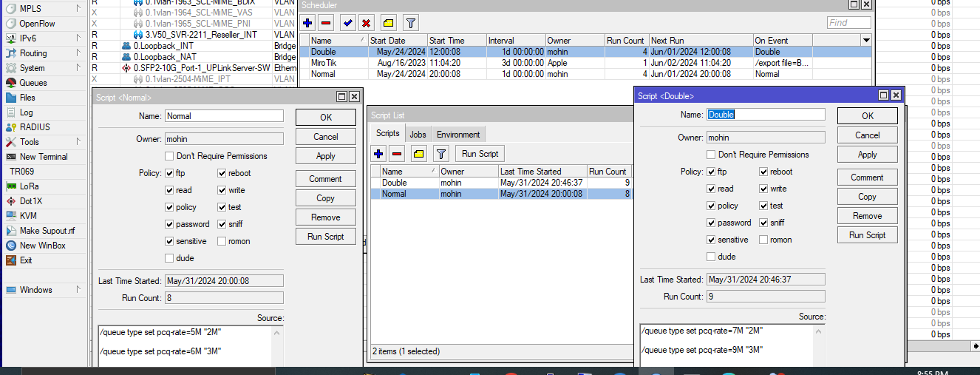
Task: Open RADIUS in the sidebar
Action: tap(35, 127)
